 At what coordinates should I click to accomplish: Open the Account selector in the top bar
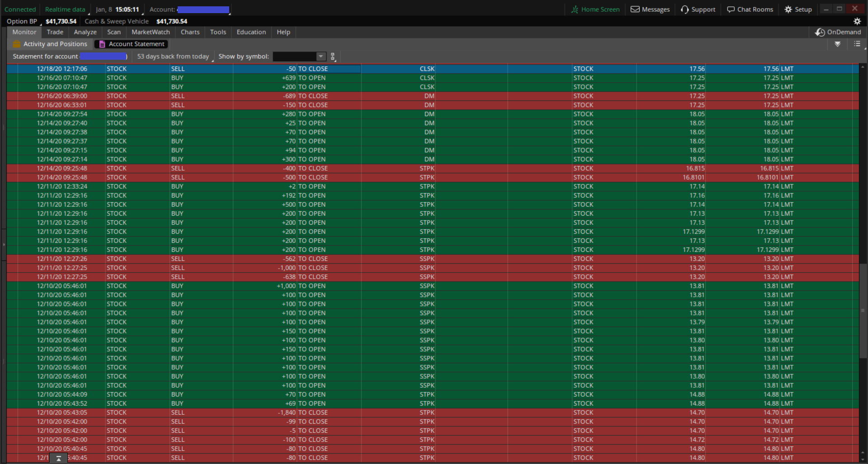pos(203,9)
